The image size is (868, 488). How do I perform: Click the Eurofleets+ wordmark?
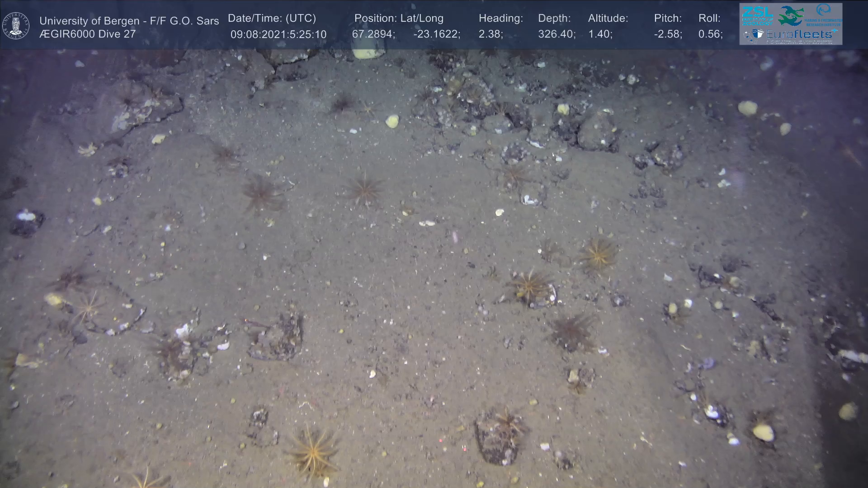tap(799, 34)
